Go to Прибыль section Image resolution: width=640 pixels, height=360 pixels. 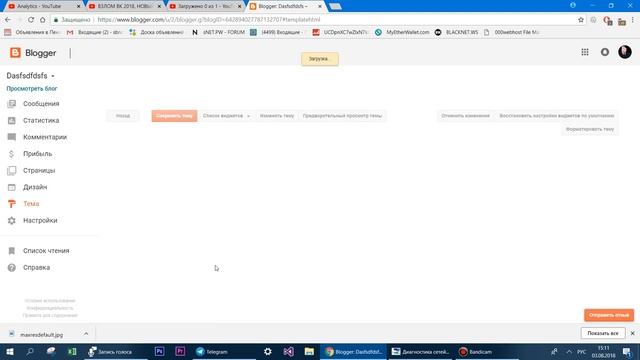tap(38, 154)
